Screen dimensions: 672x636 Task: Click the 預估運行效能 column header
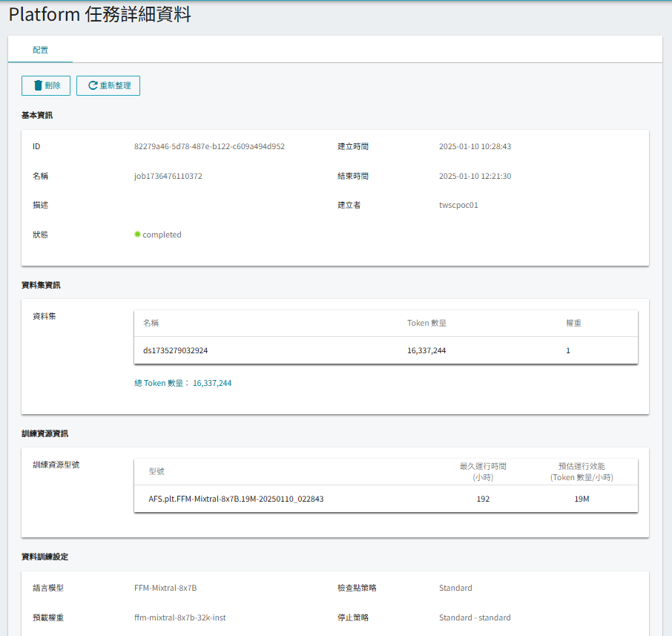coord(582,471)
